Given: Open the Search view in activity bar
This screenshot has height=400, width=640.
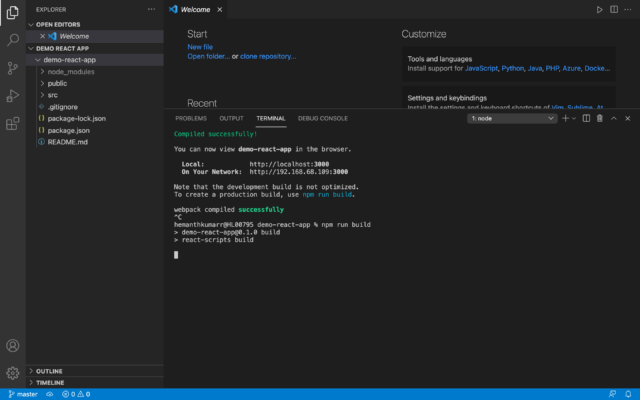Looking at the screenshot, I should [x=13, y=40].
